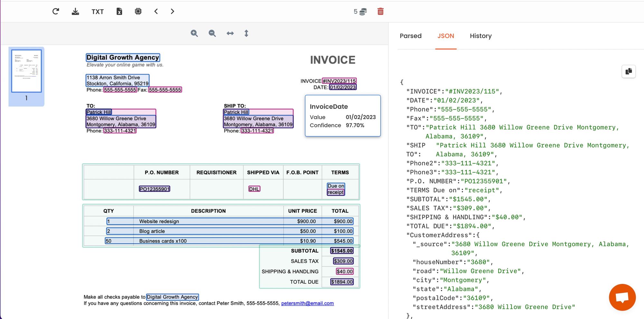The image size is (644, 319).
Task: Export to Excel file icon
Action: coord(119,12)
